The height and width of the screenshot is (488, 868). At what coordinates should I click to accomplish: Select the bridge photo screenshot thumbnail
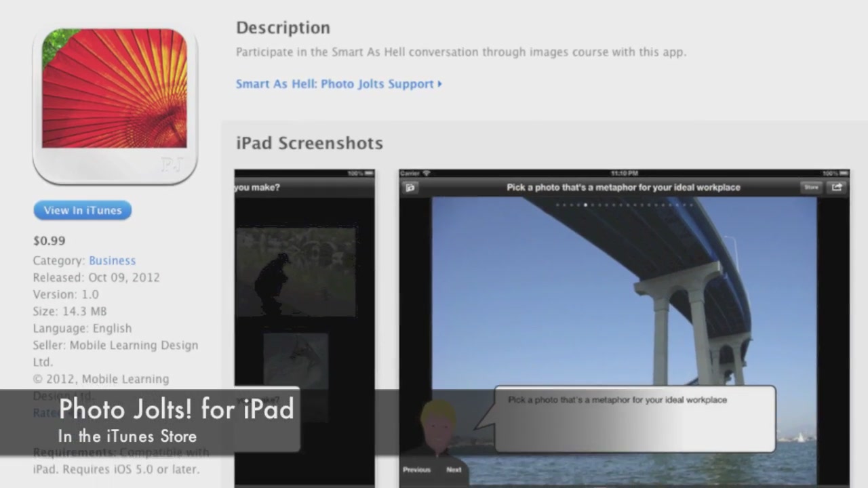624,327
